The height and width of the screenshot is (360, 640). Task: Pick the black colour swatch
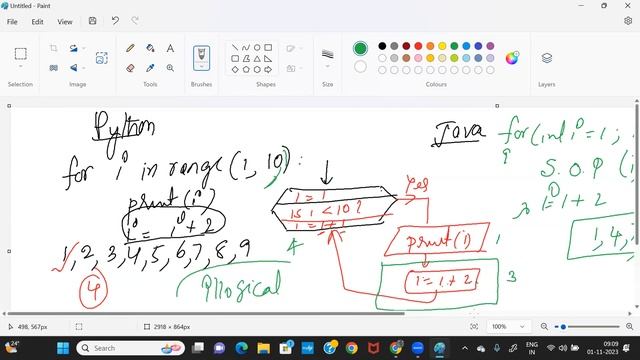(x=382, y=46)
